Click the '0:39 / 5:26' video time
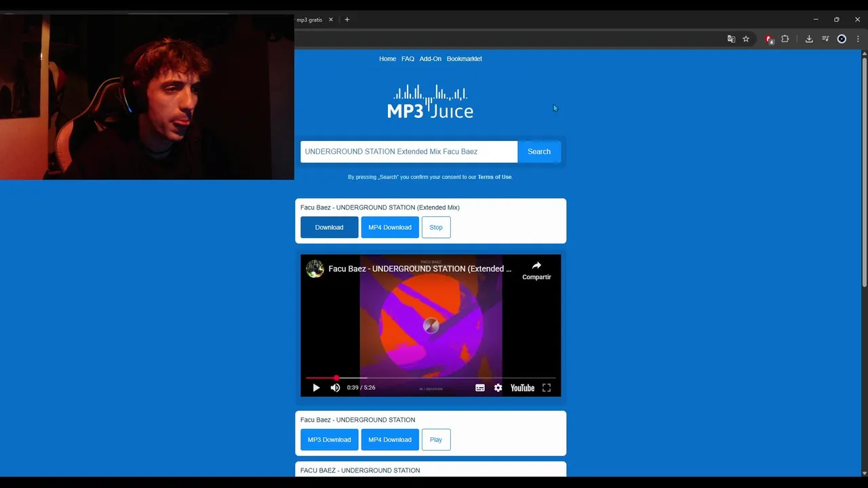 pyautogui.click(x=361, y=388)
